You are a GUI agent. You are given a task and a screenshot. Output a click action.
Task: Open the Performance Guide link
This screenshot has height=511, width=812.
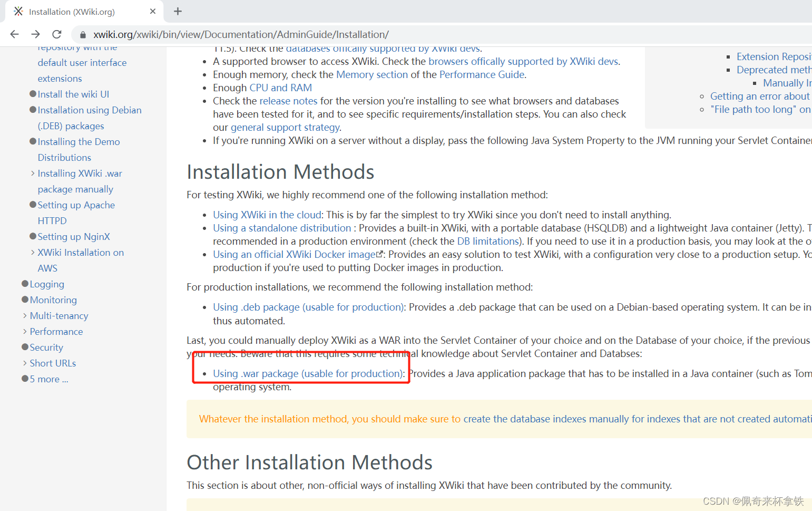482,74
